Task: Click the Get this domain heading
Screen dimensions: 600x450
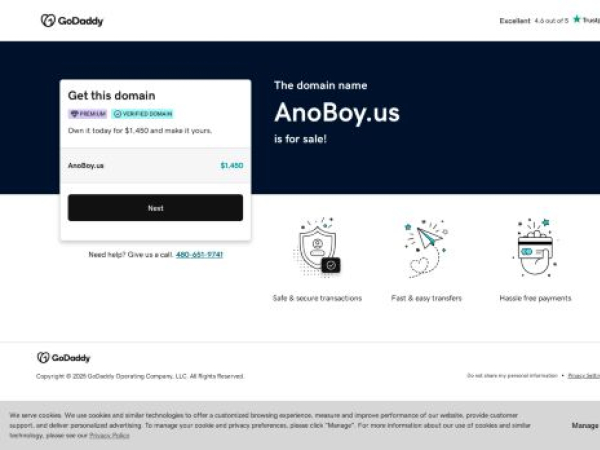Action: coord(112,95)
